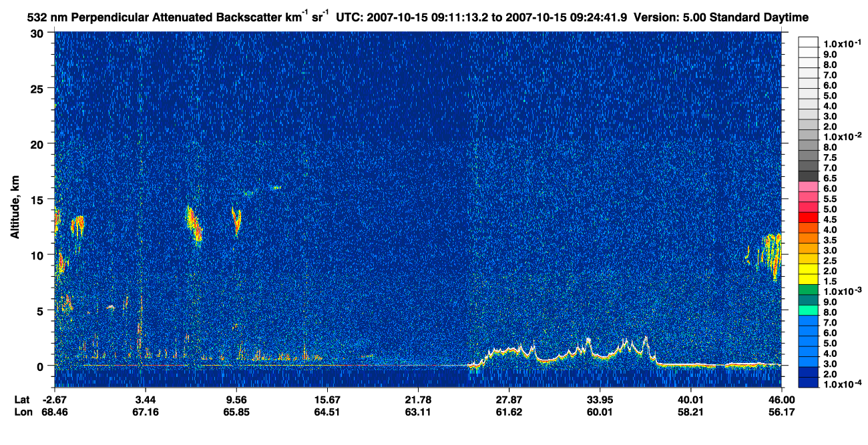Image resolution: width=868 pixels, height=445 pixels.
Task: Click longitude value 60.01
Action: click(x=600, y=412)
